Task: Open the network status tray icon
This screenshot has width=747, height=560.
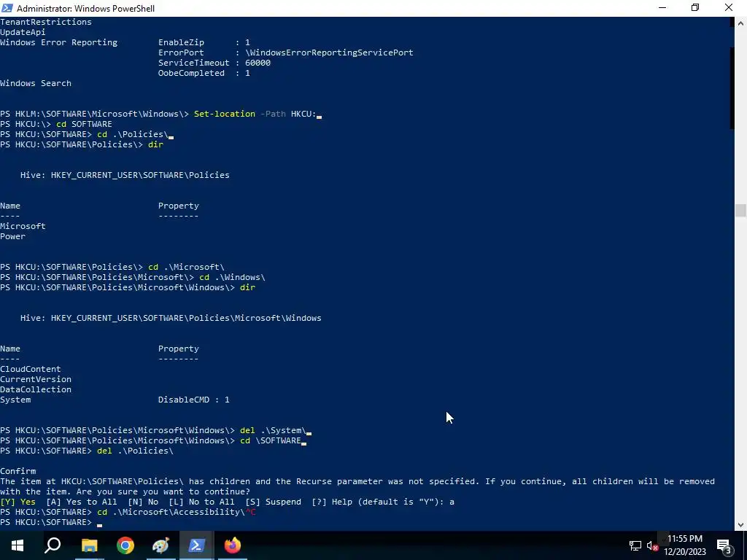Action: point(635,545)
